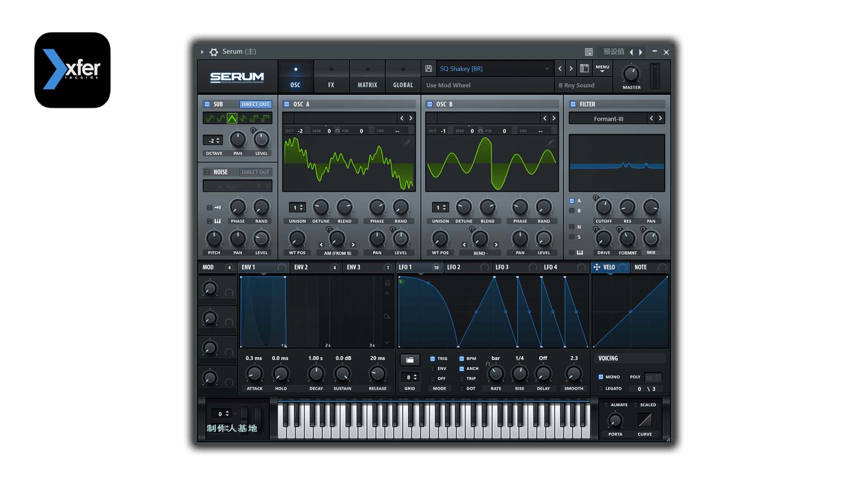Go to previous Serum preset

coord(560,68)
